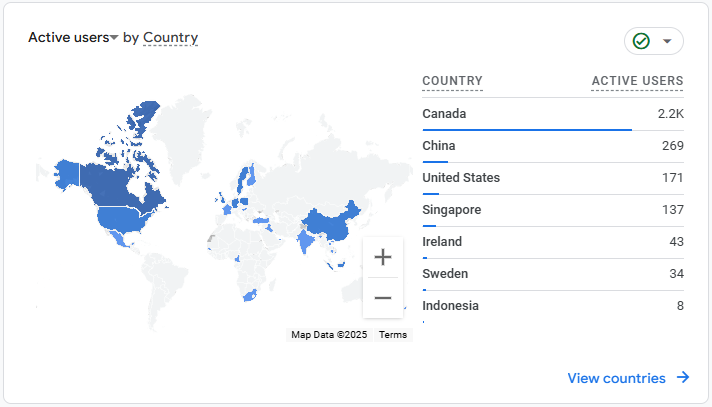Open the map Terms link
The width and height of the screenshot is (712, 407).
393,335
